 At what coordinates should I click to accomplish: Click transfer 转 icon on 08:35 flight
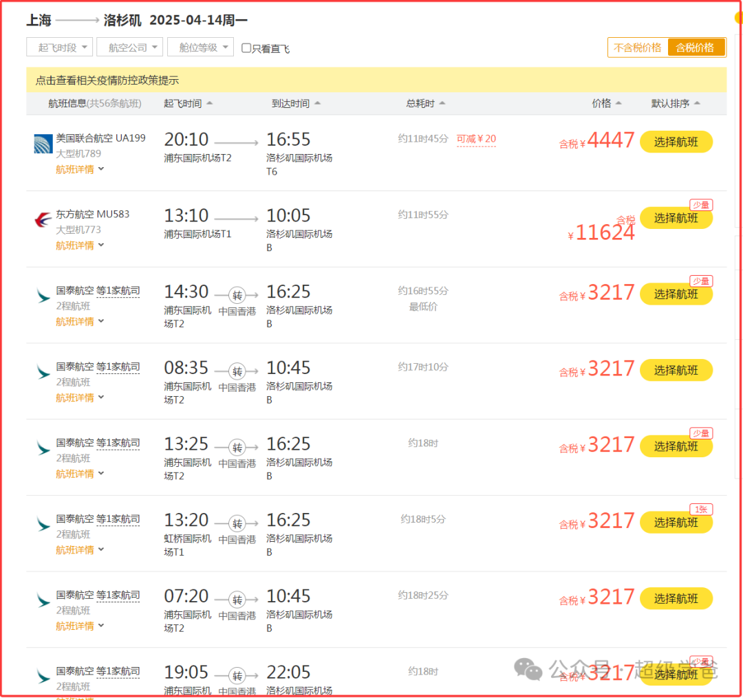(x=237, y=372)
